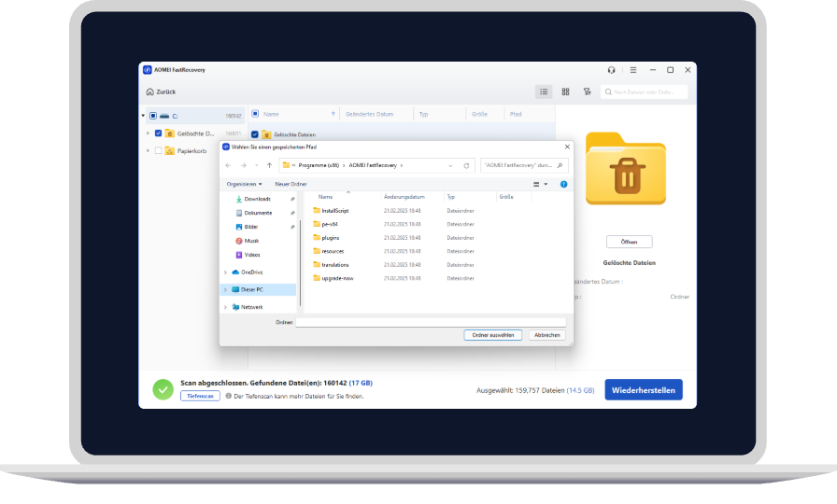Open the filter funnel icon
The width and height of the screenshot is (837, 504).
pyautogui.click(x=587, y=91)
